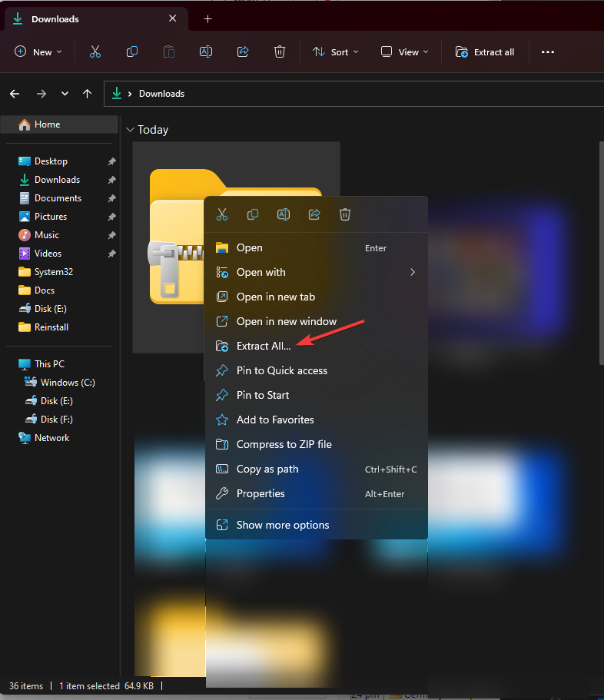Open Desktop in the sidebar
This screenshot has width=604, height=700.
pyautogui.click(x=51, y=161)
